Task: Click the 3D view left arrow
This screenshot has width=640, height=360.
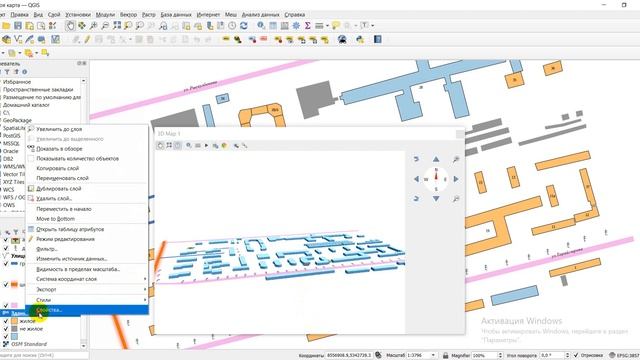Action: click(x=416, y=179)
